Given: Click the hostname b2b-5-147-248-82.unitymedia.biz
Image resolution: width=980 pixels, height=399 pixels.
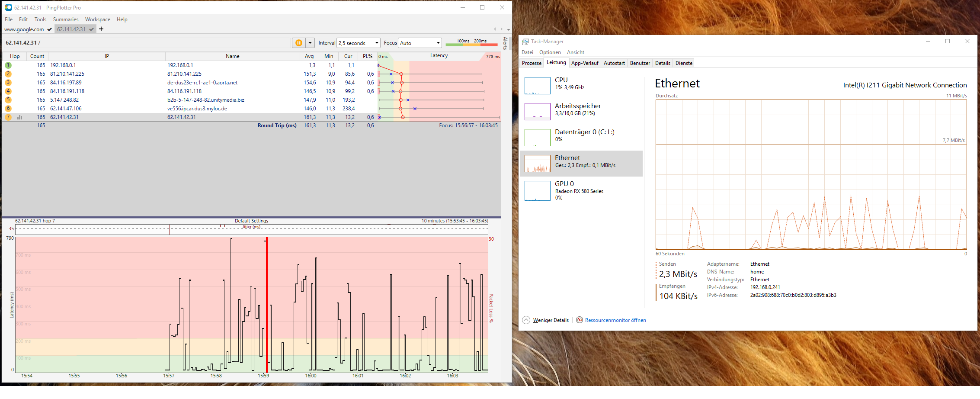Looking at the screenshot, I should pyautogui.click(x=206, y=100).
